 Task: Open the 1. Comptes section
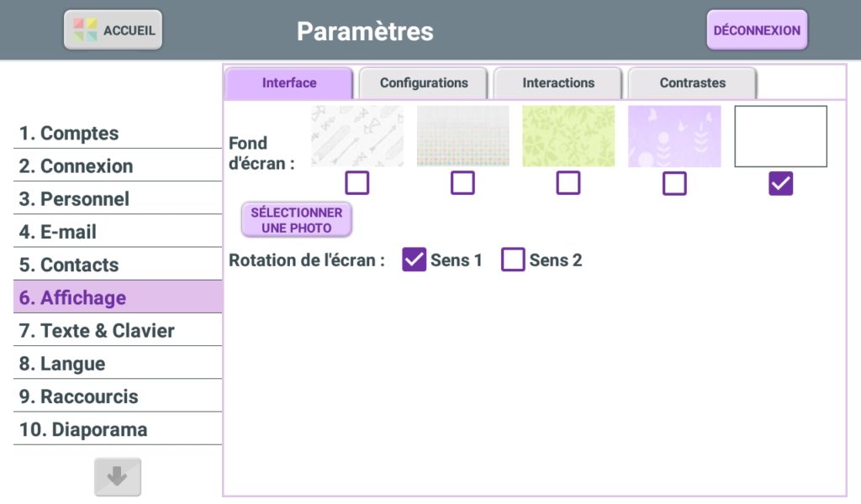point(69,134)
